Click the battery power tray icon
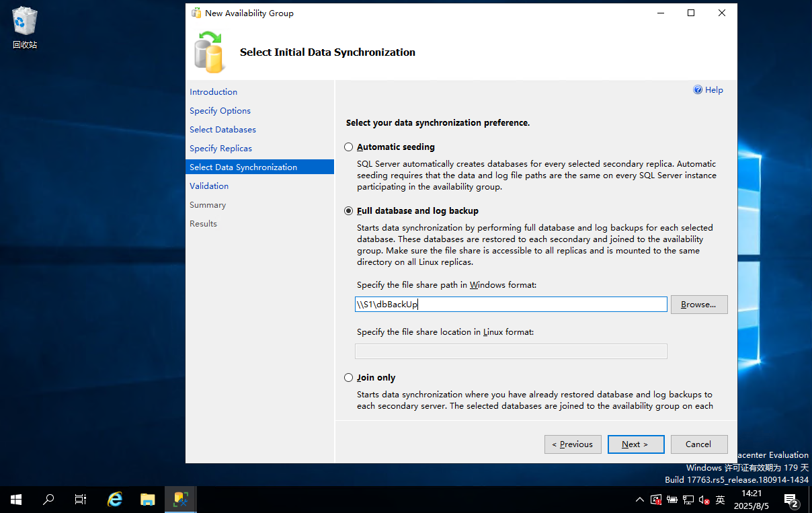The image size is (812, 513). click(x=673, y=500)
